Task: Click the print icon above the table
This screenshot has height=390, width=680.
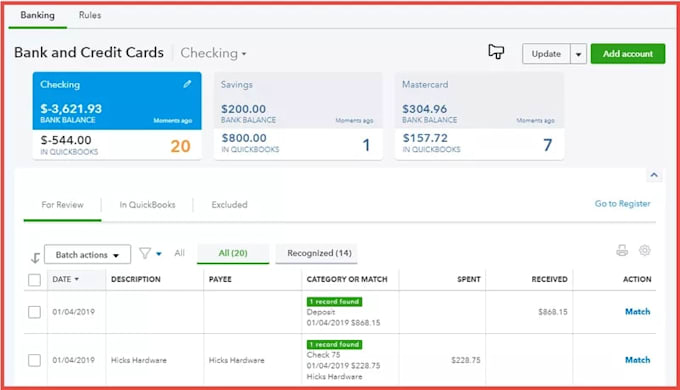Action: 622,250
